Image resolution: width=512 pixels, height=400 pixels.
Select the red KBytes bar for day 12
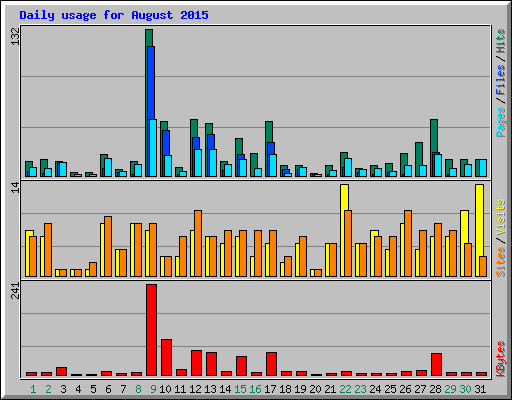196,363
